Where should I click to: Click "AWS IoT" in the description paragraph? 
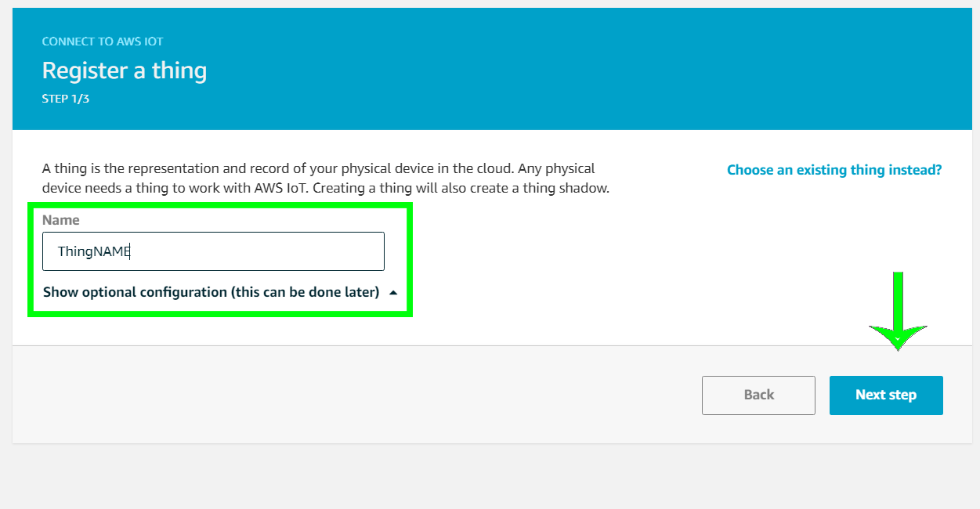pyautogui.click(x=273, y=189)
